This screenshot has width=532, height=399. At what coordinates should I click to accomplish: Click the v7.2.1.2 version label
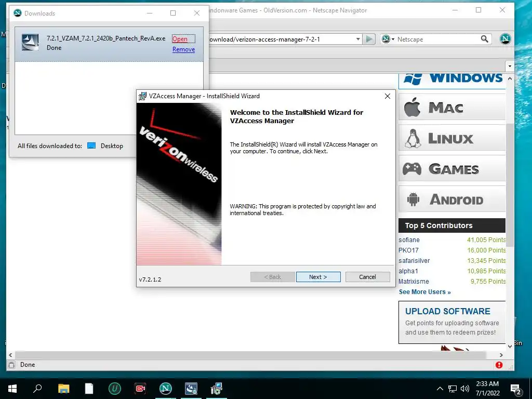(150, 280)
